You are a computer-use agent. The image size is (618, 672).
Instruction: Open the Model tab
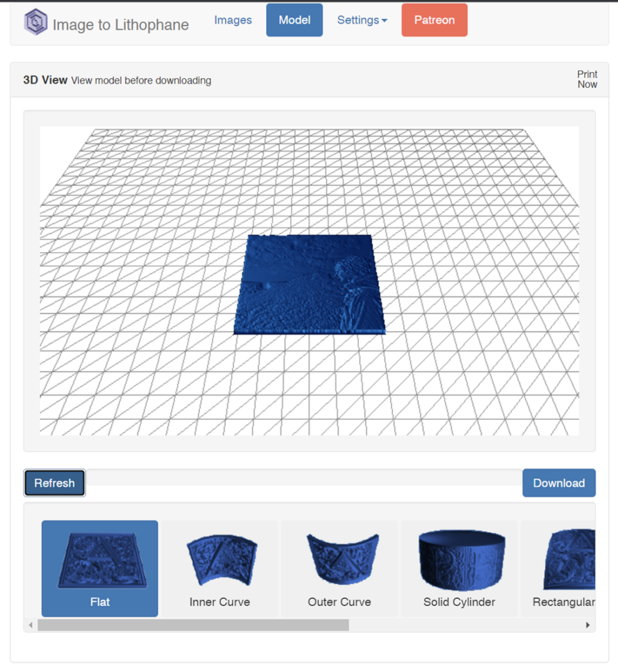[295, 20]
